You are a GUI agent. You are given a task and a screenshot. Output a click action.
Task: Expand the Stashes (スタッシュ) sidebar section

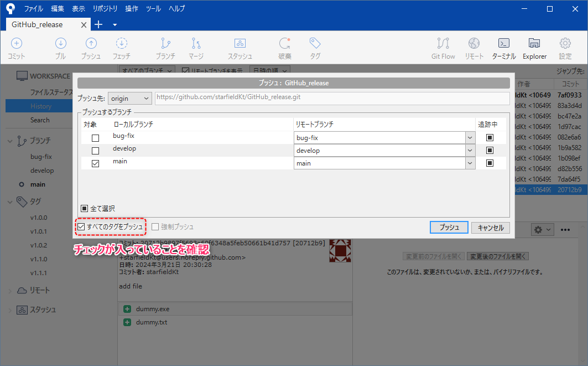click(x=10, y=310)
